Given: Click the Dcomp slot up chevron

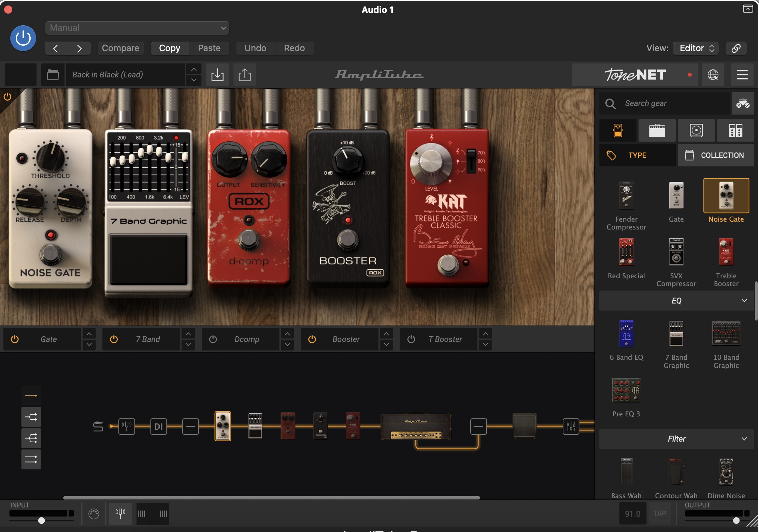Looking at the screenshot, I should pos(287,334).
